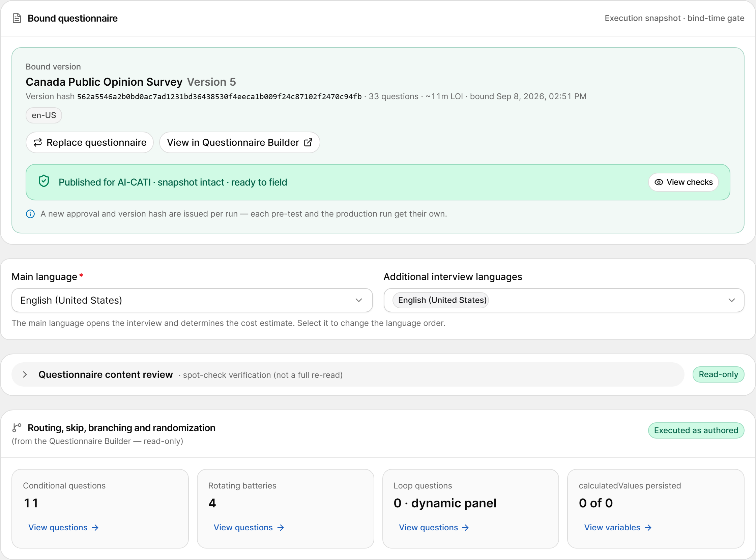The height and width of the screenshot is (560, 756).
Task: Click the eye icon in View checks
Action: coord(659,183)
